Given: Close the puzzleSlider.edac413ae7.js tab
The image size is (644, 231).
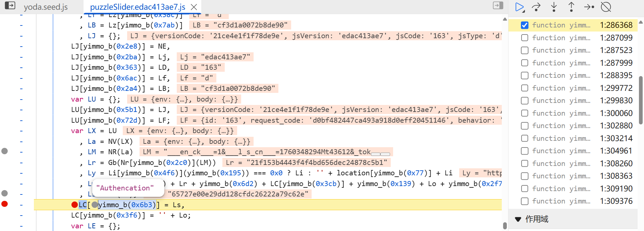Looking at the screenshot, I should pos(194,7).
